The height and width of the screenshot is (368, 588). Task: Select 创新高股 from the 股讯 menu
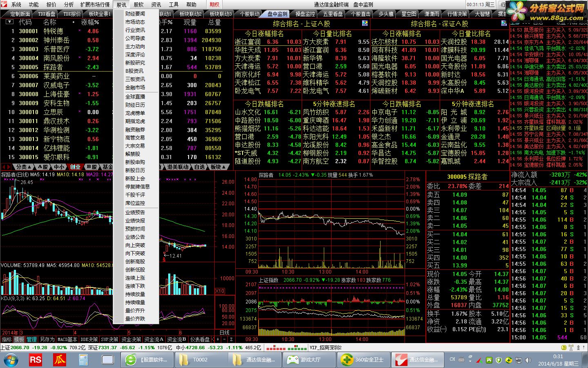[135, 262]
